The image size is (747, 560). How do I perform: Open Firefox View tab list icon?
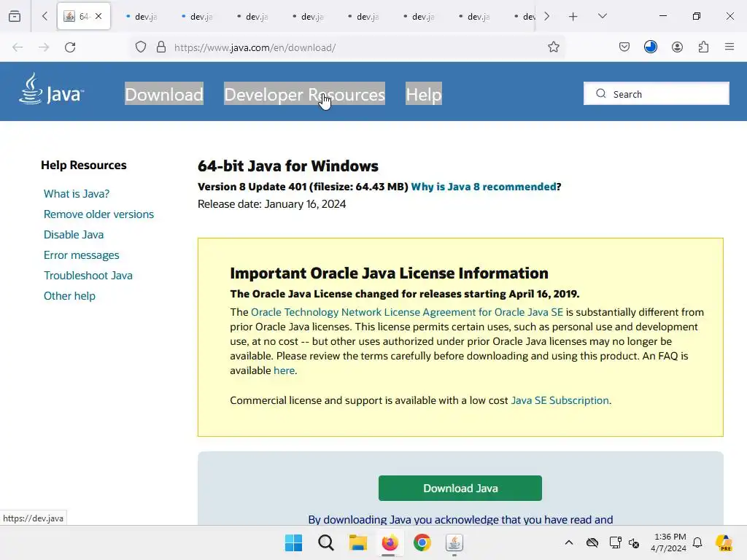(x=15, y=16)
